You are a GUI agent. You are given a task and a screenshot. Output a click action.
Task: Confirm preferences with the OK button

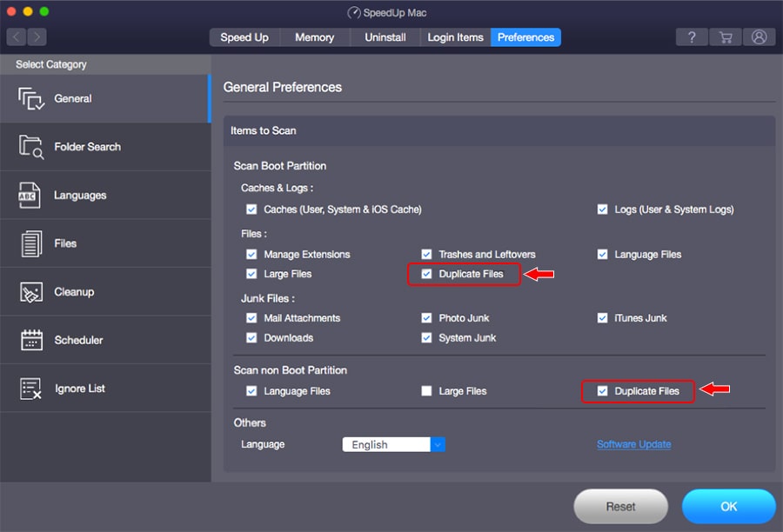[728, 507]
